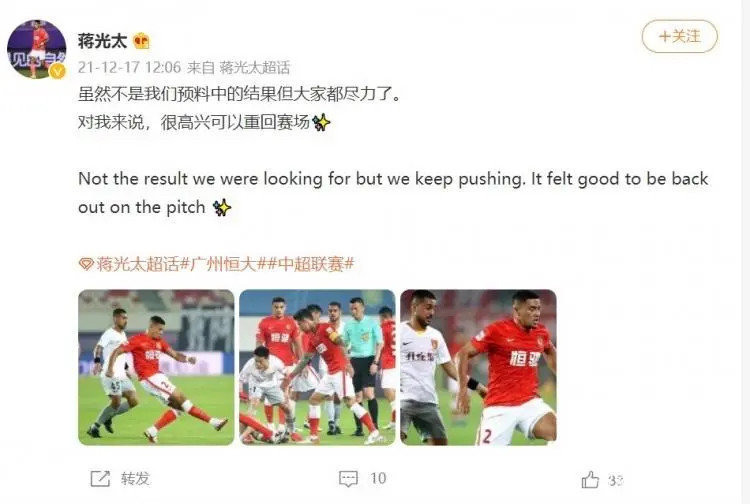View third photo of close-up players
The height and width of the screenshot is (504, 750).
coord(478,367)
